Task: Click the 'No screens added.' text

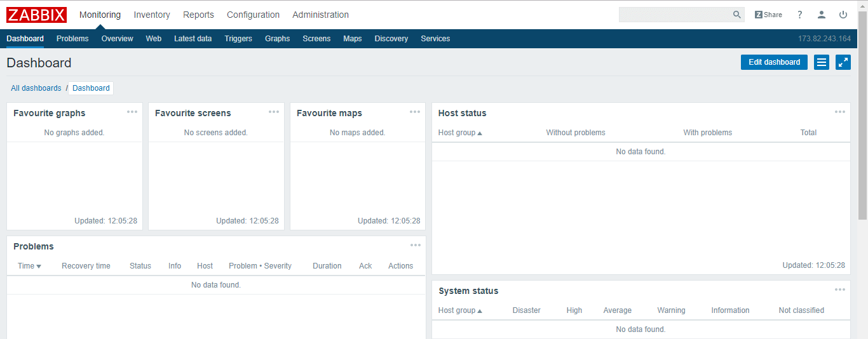Action: (216, 133)
